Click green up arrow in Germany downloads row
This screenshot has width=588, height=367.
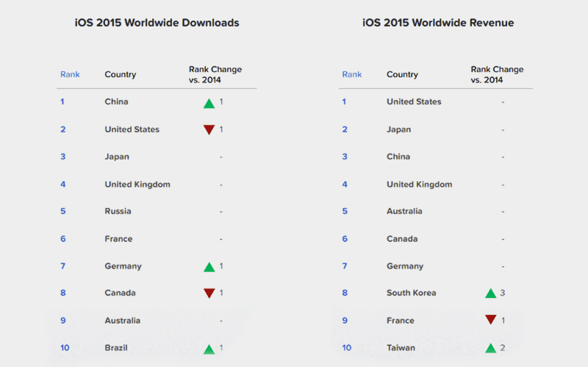(209, 267)
